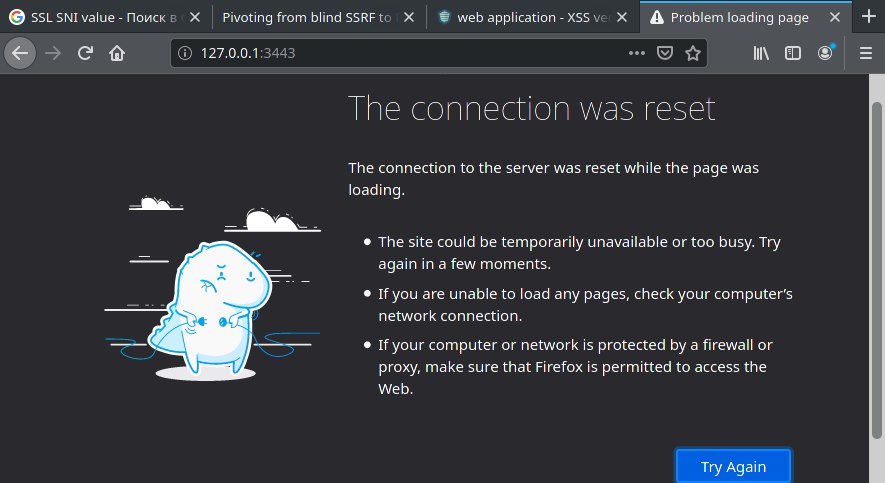The width and height of the screenshot is (885, 483).
Task: Reload the current page
Action: click(85, 53)
